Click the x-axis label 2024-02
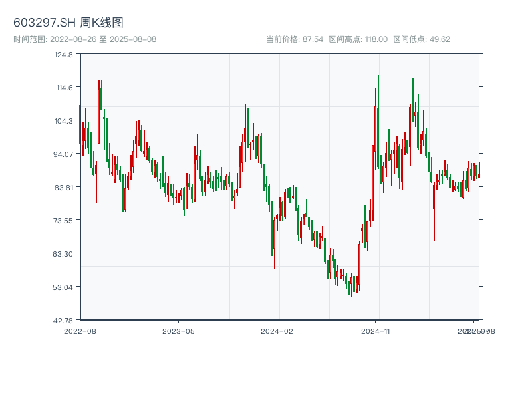The height and width of the screenshot is (399, 532). click(x=277, y=331)
